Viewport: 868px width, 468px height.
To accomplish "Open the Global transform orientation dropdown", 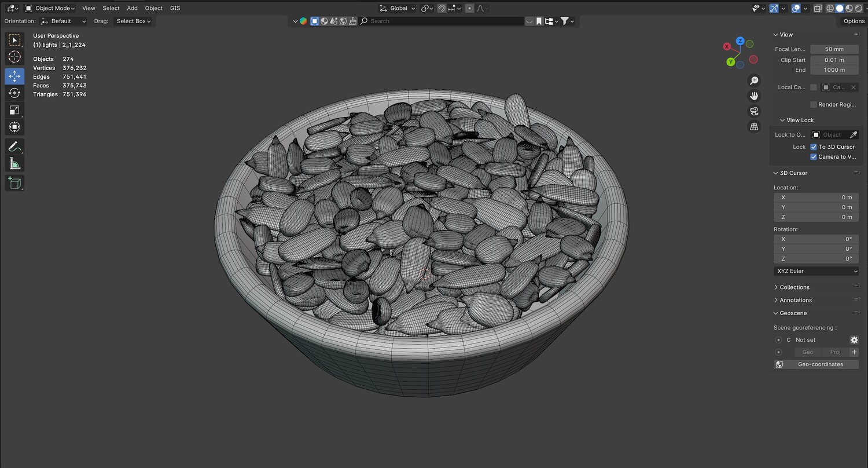I will [x=397, y=8].
